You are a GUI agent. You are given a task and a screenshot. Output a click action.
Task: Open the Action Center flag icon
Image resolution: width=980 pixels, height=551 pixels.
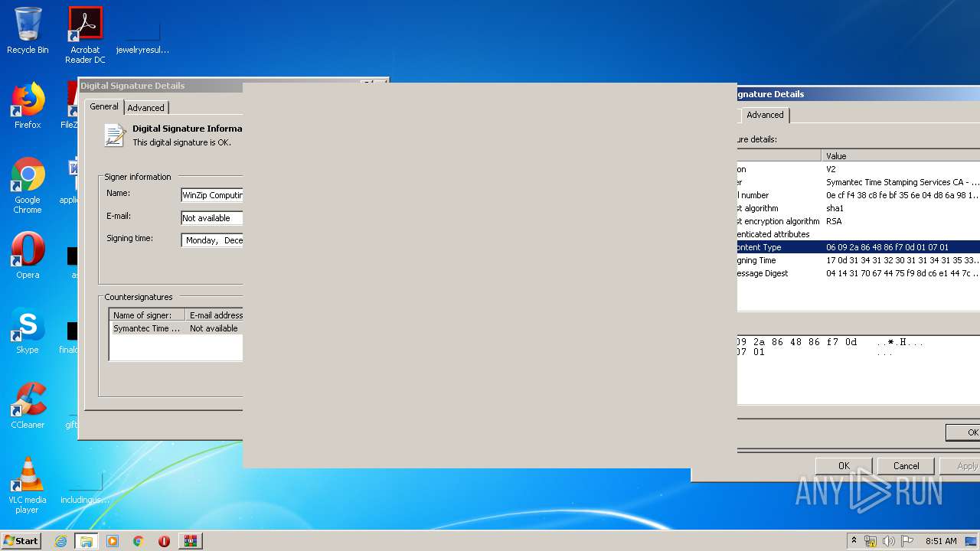907,541
